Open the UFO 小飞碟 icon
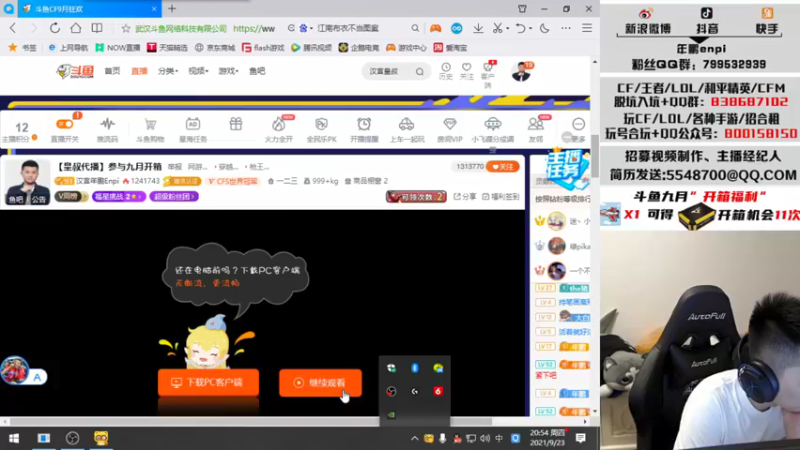This screenshot has width=800, height=450. point(492,124)
